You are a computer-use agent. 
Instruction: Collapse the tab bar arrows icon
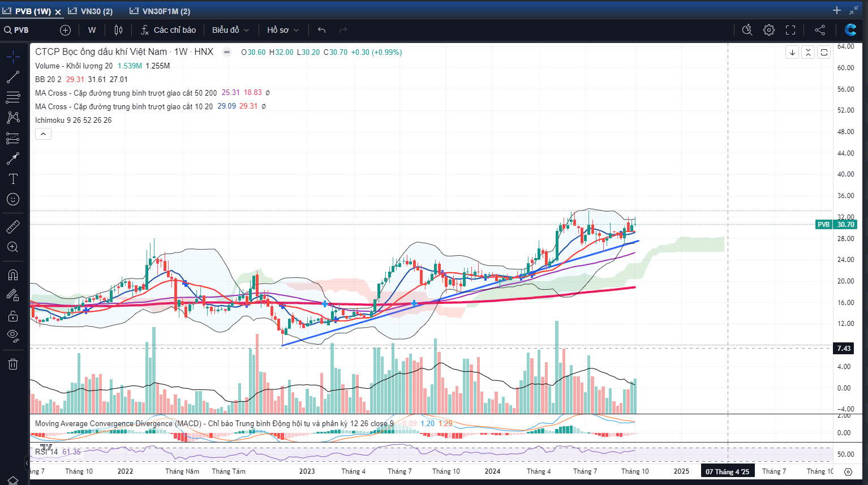click(854, 10)
